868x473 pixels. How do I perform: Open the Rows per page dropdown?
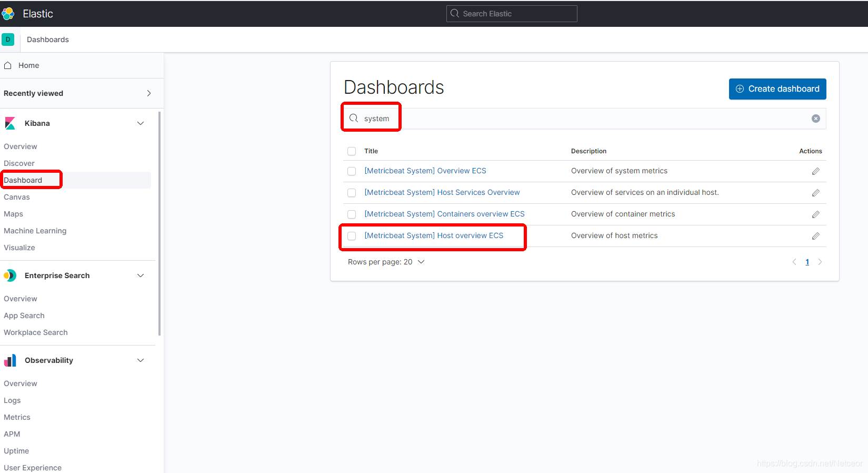386,262
